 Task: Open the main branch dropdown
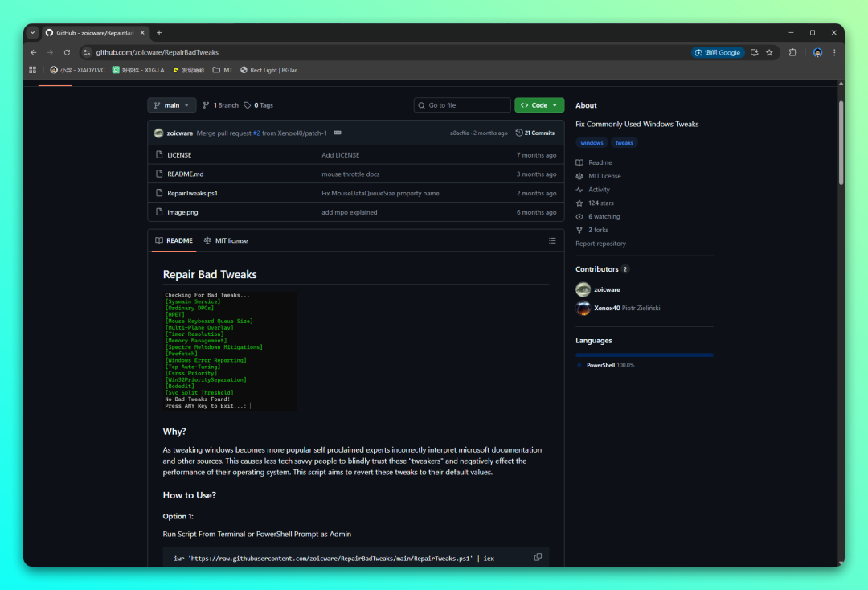pos(171,105)
